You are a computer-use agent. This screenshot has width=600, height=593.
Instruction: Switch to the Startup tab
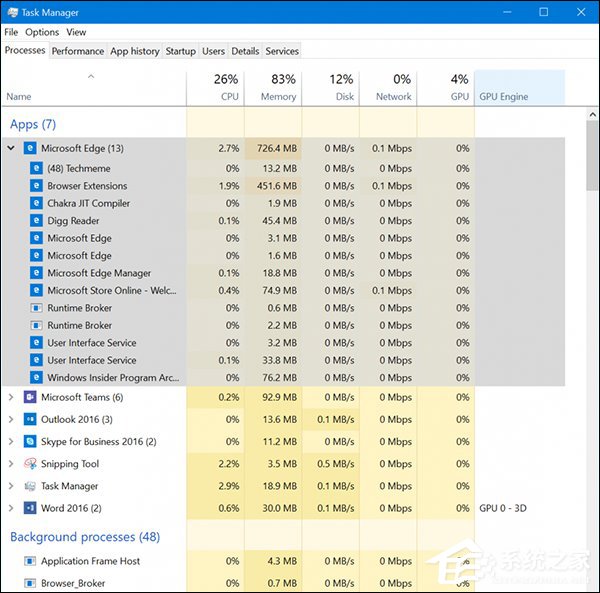pos(180,51)
